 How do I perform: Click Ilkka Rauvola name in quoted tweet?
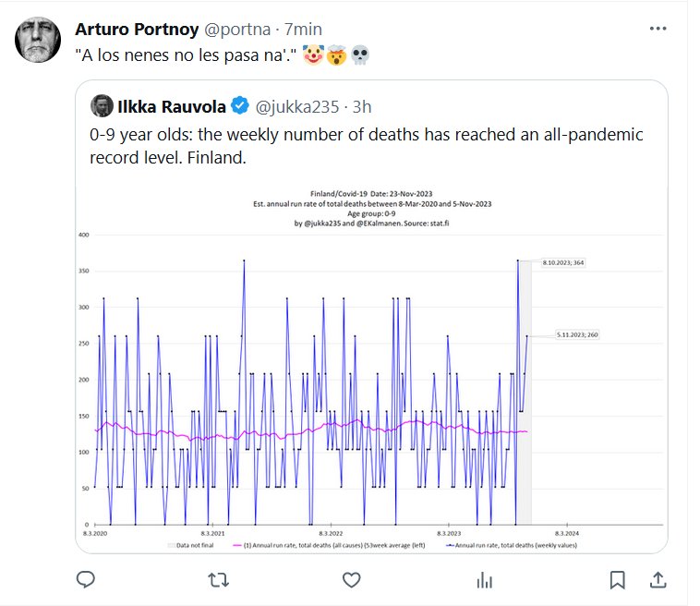pyautogui.click(x=172, y=105)
